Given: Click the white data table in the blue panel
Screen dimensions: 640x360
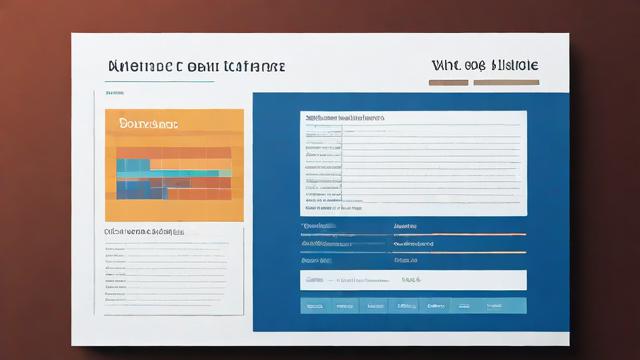Looking at the screenshot, I should pos(413,163).
